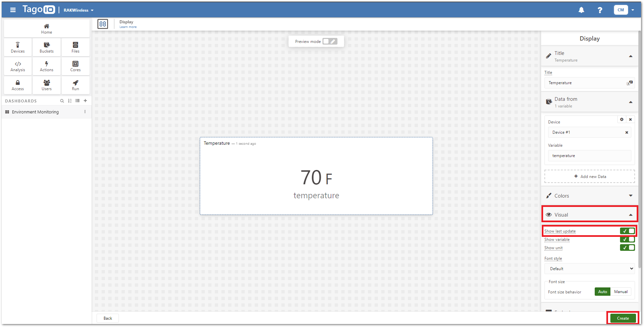Screen dimensions: 644x327
Task: Click the notifications bell icon
Action: (581, 10)
